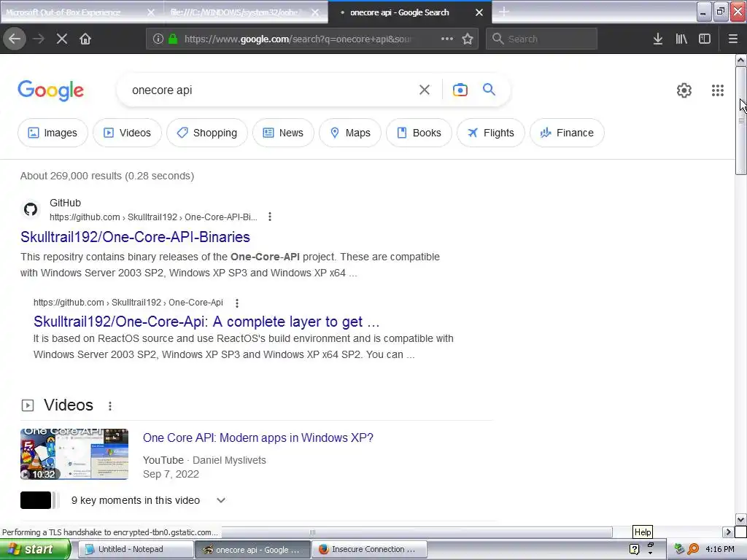The image size is (747, 560).
Task: Click the Google logo
Action: coord(50,90)
